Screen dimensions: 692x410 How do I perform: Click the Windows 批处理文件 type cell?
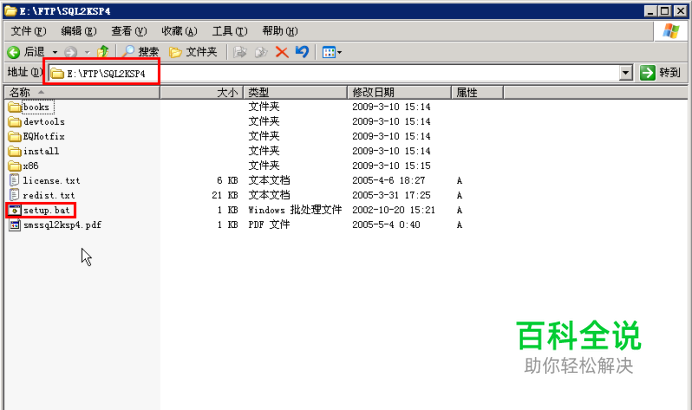tap(295, 210)
